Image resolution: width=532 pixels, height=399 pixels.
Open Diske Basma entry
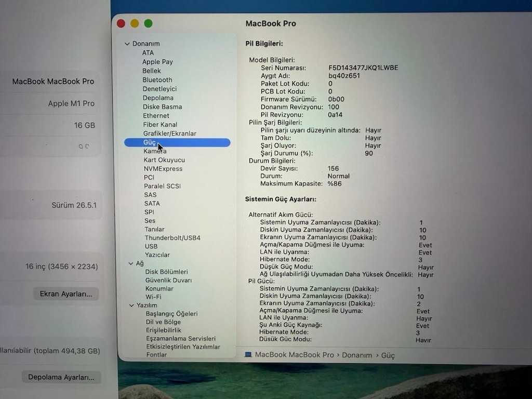click(162, 107)
